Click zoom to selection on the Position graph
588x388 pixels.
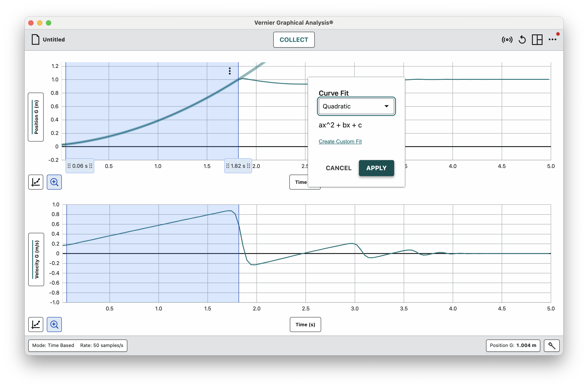pyautogui.click(x=54, y=182)
